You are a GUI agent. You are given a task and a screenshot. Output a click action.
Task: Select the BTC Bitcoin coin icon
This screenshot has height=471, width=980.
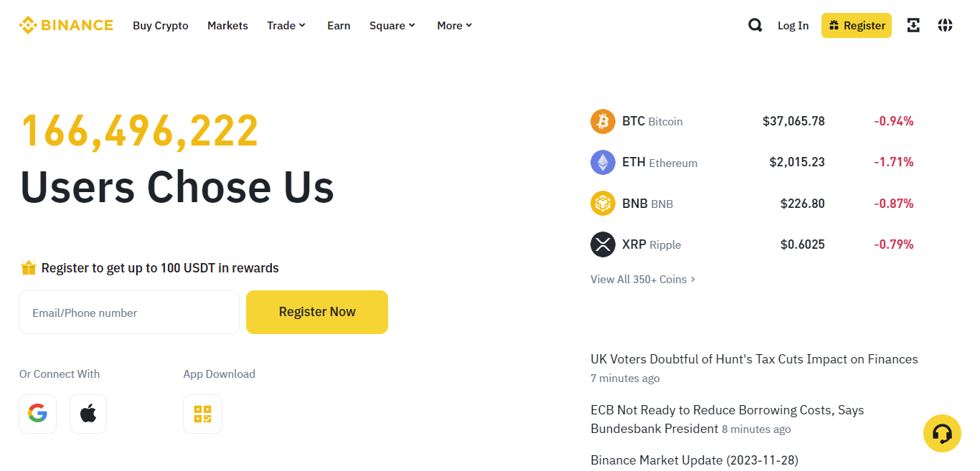click(x=603, y=121)
